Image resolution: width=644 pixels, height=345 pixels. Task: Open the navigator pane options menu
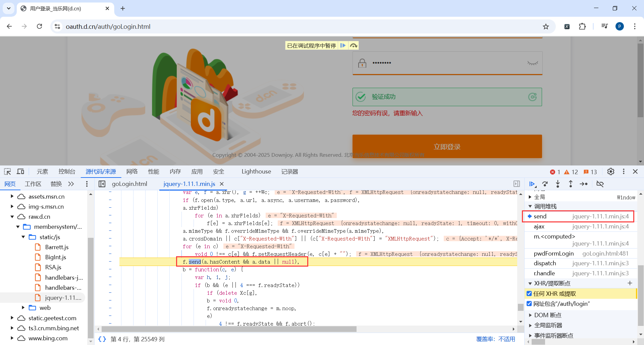pyautogui.click(x=87, y=184)
